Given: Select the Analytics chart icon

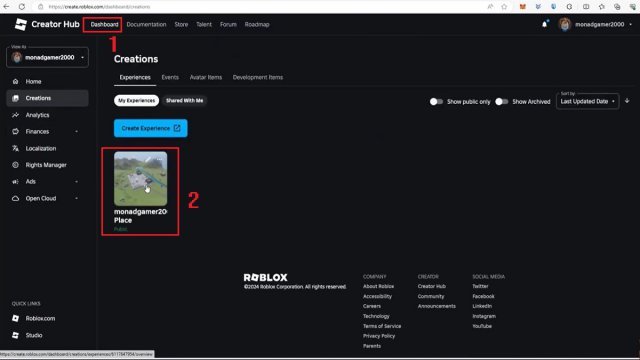Looking at the screenshot, I should click(x=16, y=115).
